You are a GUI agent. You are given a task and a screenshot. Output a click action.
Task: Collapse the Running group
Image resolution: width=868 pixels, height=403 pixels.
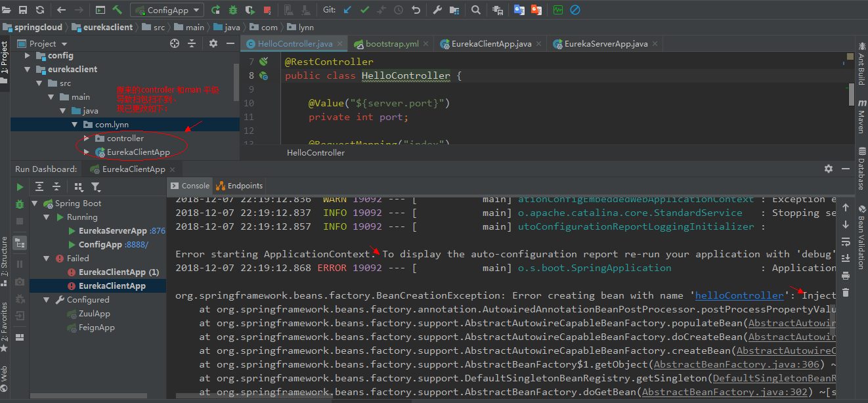click(48, 217)
